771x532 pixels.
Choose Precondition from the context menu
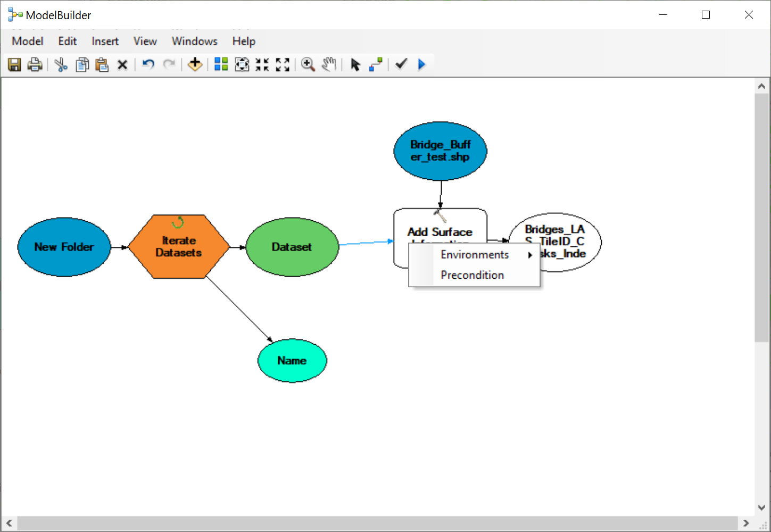tap(472, 275)
